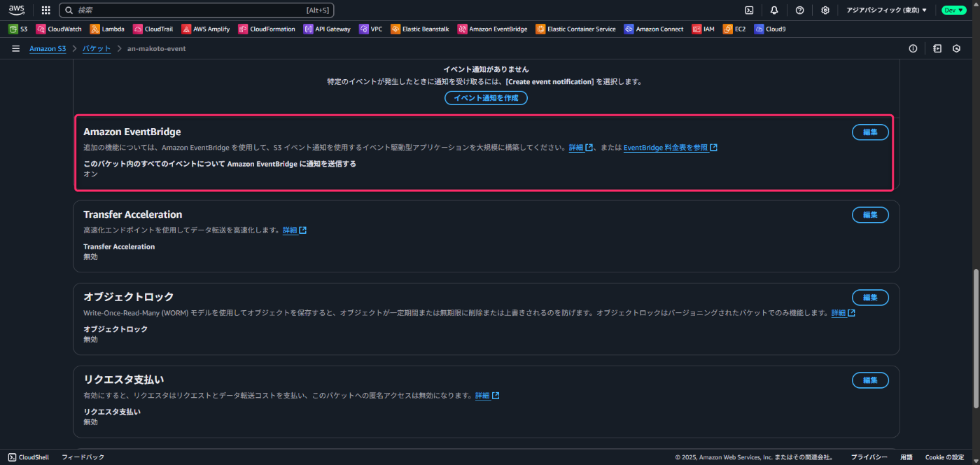Open S3 favorite shortcut
This screenshot has width=980, height=465.
[18, 29]
